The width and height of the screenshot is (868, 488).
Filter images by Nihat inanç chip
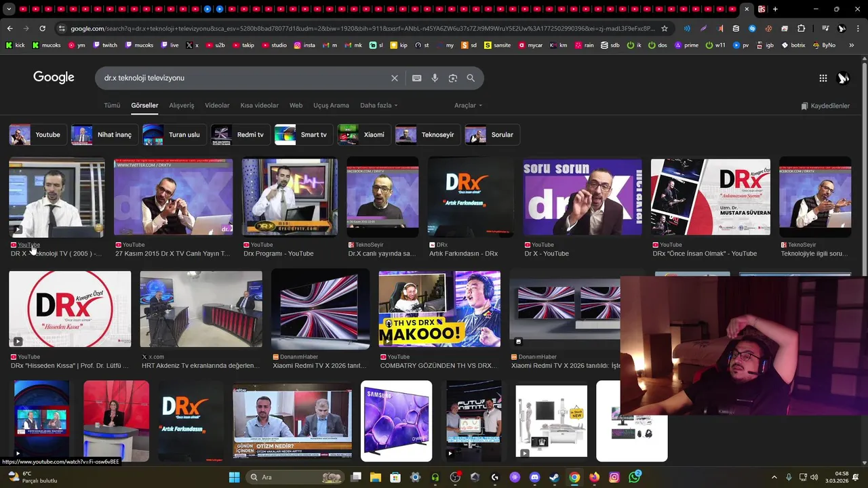click(x=105, y=135)
